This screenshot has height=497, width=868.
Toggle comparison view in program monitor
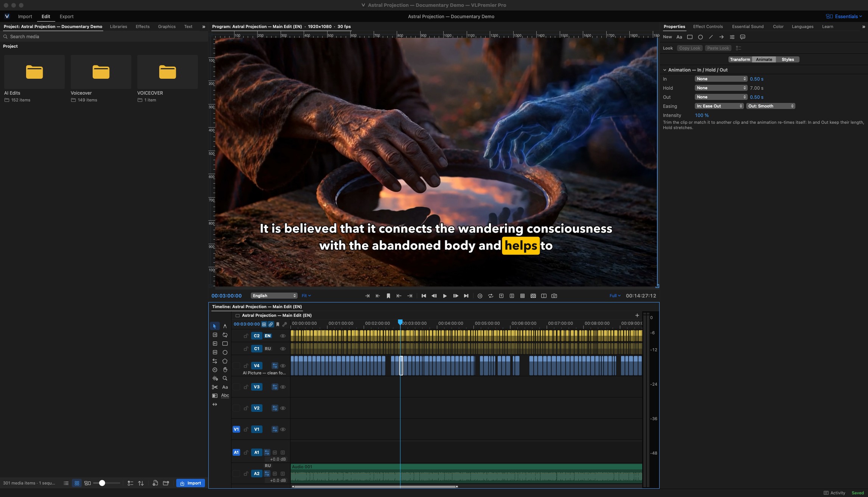(543, 296)
